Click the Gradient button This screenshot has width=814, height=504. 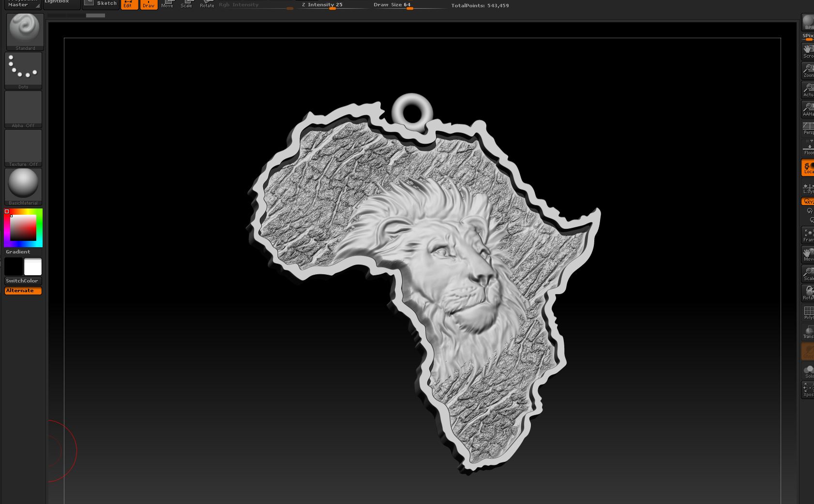point(18,252)
